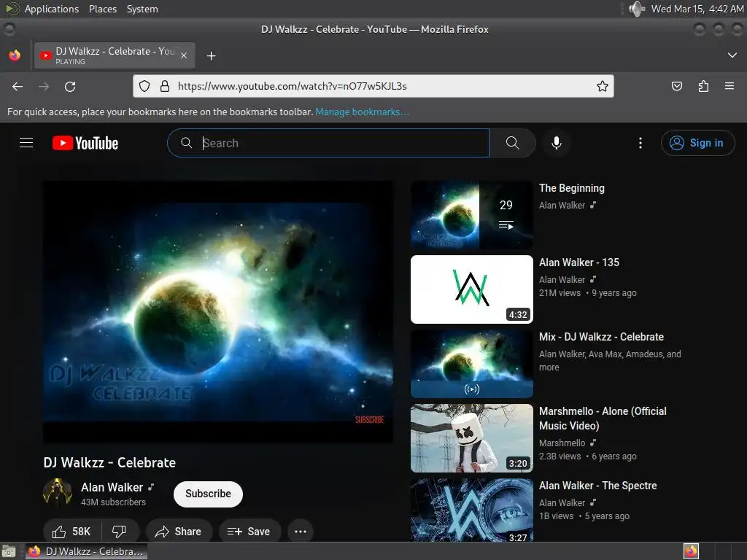The width and height of the screenshot is (747, 560).
Task: Share the DJ Walkzz video
Action: point(179,532)
